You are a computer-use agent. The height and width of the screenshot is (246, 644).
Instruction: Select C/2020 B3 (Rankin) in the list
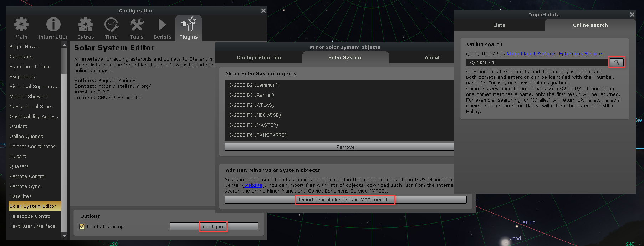pos(339,95)
